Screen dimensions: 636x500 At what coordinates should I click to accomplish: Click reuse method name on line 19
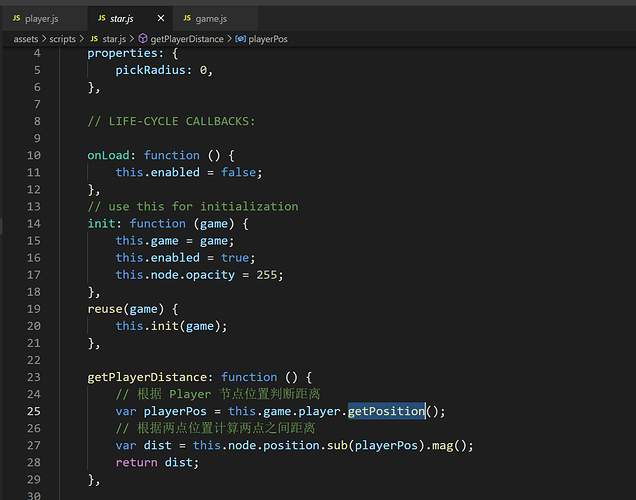[x=105, y=309]
